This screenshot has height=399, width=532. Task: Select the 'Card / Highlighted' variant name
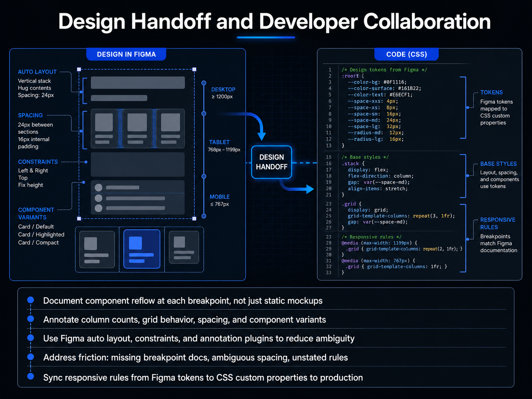click(41, 234)
